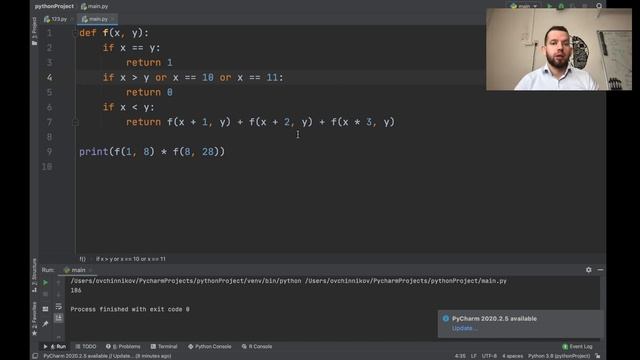Open the TODO tool window tab
Viewport: 640px width, 360px height.
[86, 347]
